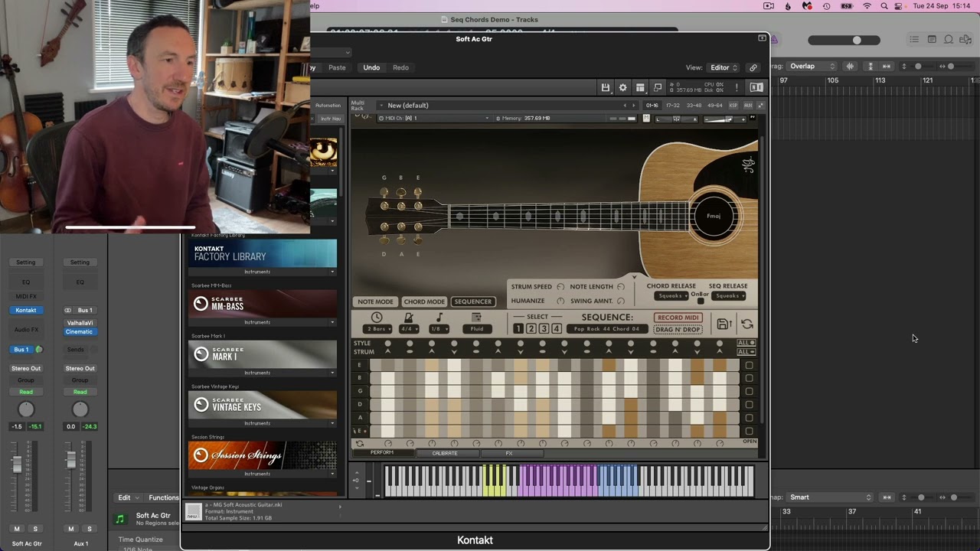Viewport: 980px width, 551px height.
Task: Click the Session Strings library thumbnail
Action: click(x=263, y=455)
